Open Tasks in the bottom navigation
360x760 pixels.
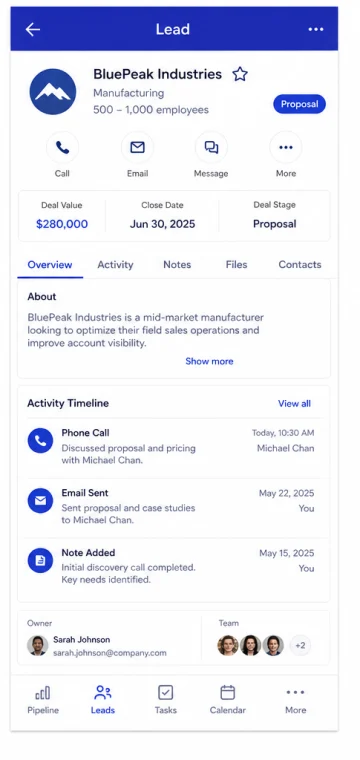166,700
